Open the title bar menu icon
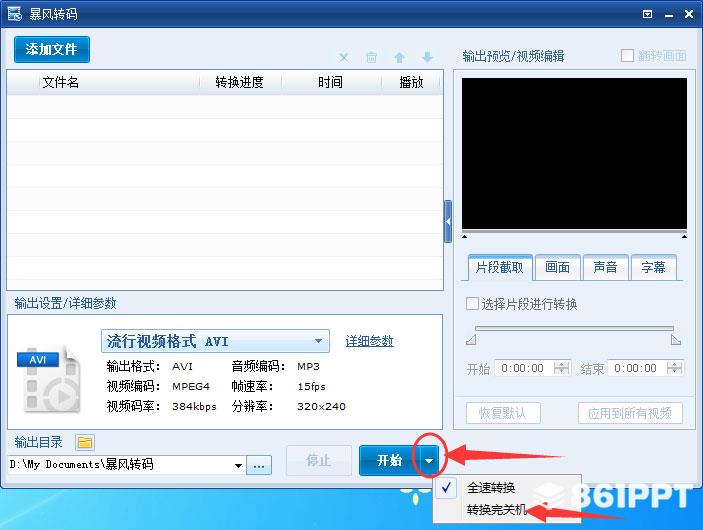703x530 pixels. 647,14
